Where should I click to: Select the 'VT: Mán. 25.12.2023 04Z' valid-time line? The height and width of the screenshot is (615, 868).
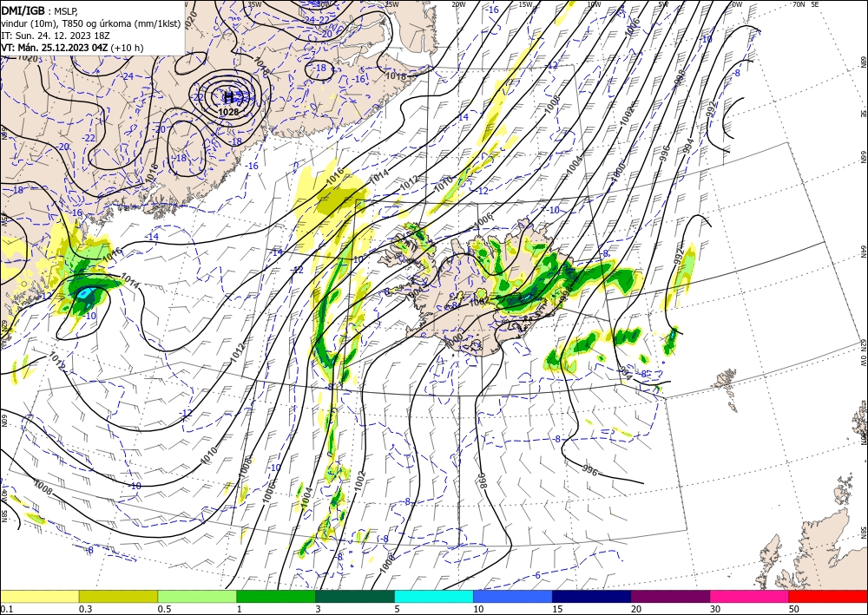54,48
